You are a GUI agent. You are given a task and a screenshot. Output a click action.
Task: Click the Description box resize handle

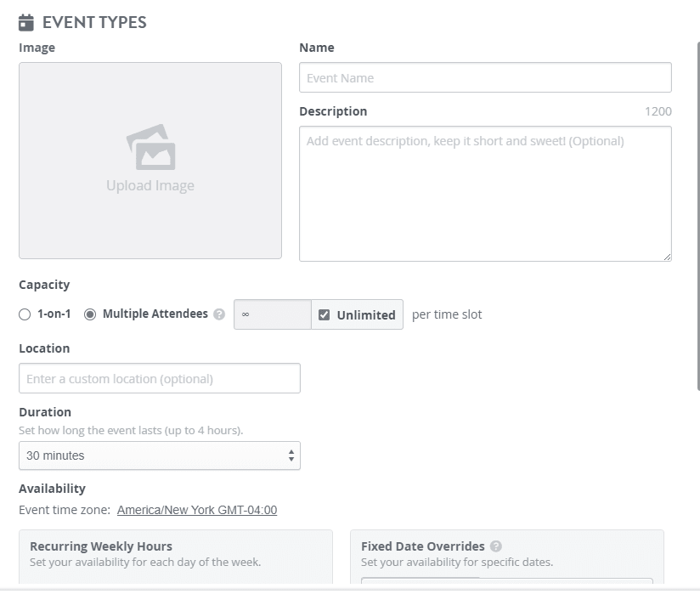coord(667,257)
